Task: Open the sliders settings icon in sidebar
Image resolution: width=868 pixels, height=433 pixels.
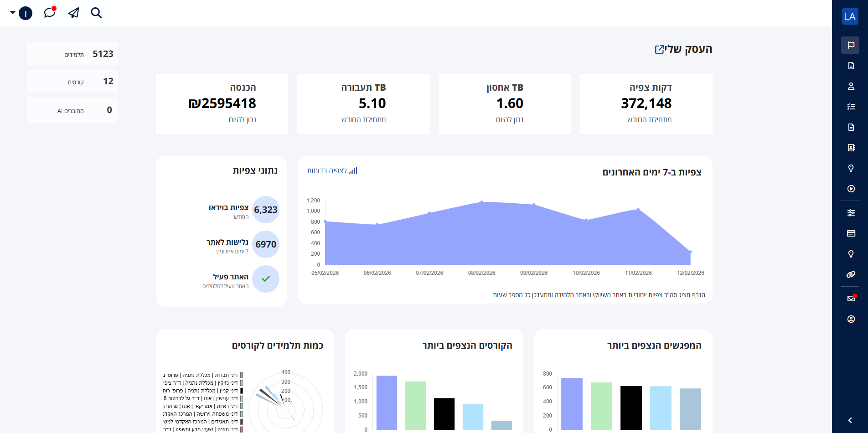Action: pyautogui.click(x=851, y=213)
